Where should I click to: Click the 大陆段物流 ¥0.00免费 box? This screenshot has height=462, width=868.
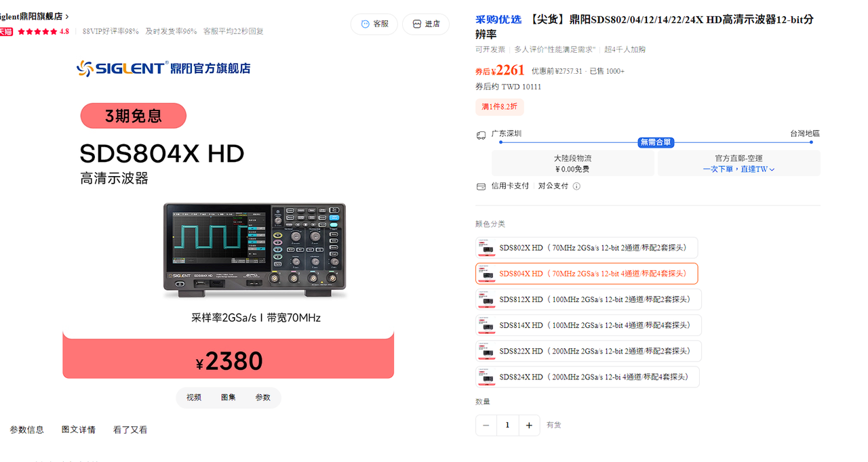[x=573, y=163]
